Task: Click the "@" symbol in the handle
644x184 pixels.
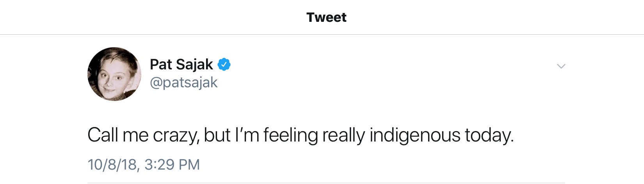Action: point(156,83)
